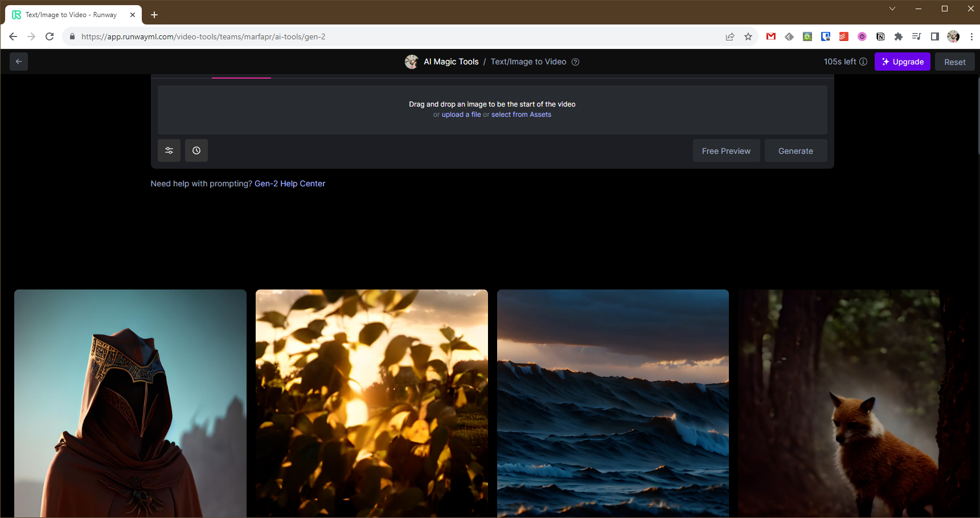Open the Notion extension icon
Image resolution: width=980 pixels, height=518 pixels.
[880, 36]
